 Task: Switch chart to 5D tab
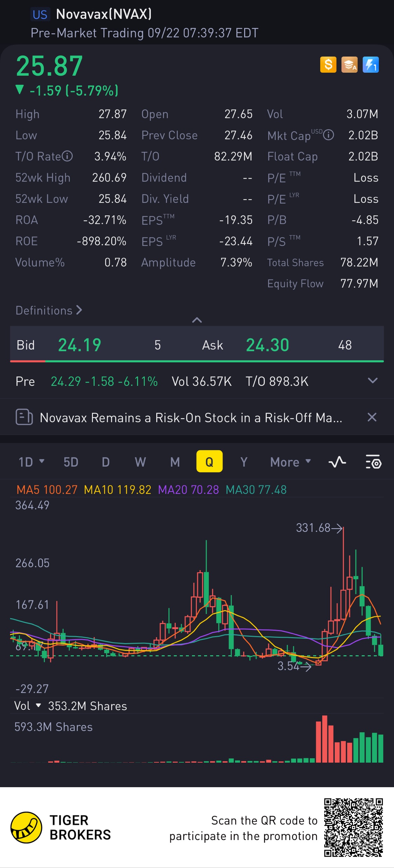[71, 462]
